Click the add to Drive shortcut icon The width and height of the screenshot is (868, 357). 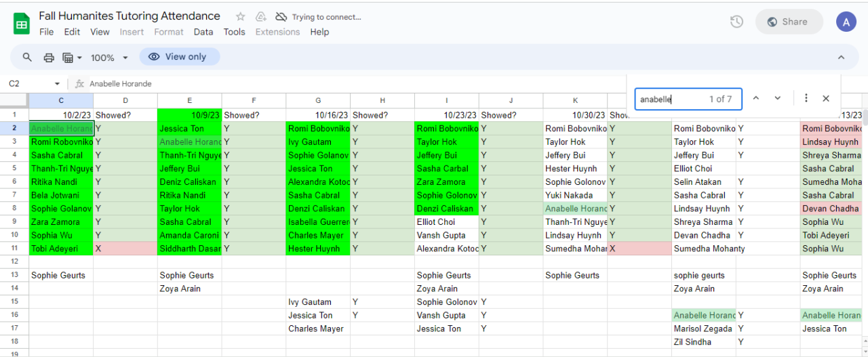261,17
